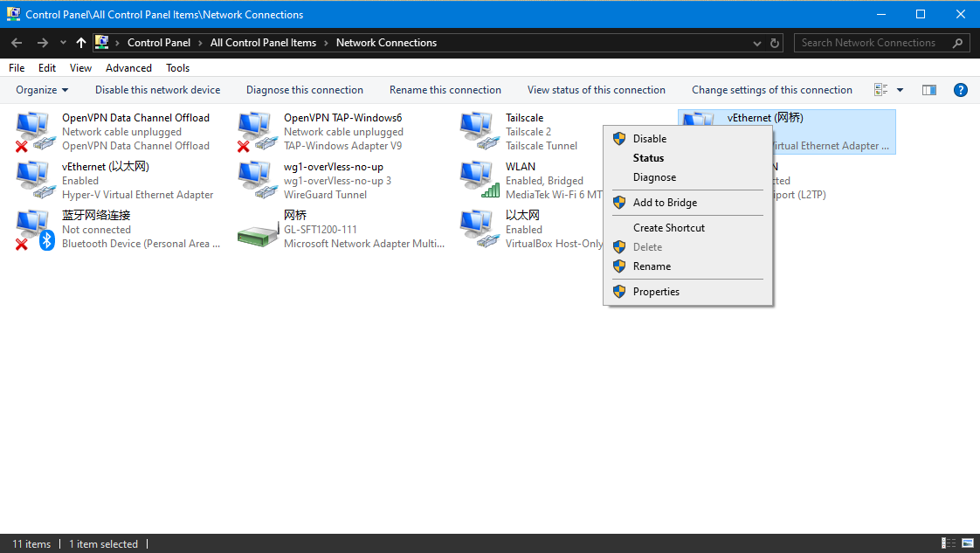This screenshot has height=553, width=980.
Task: Go up one folder level
Action: coord(80,43)
